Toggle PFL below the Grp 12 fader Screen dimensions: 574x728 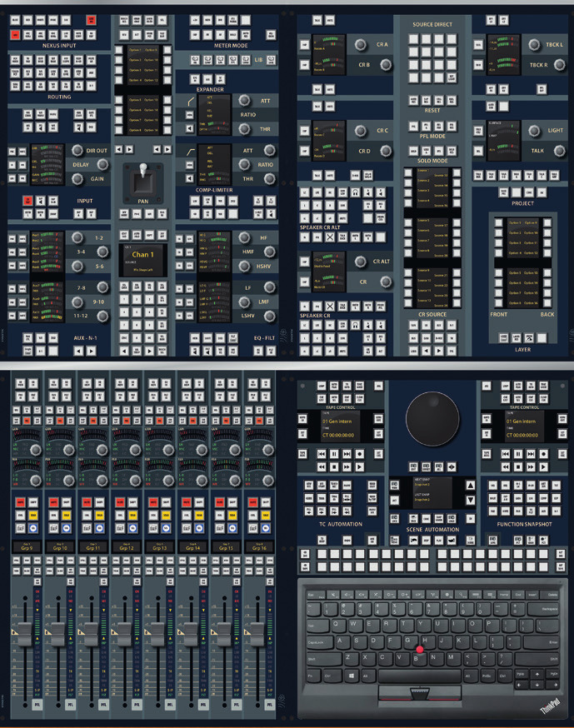pyautogui.click(x=137, y=705)
